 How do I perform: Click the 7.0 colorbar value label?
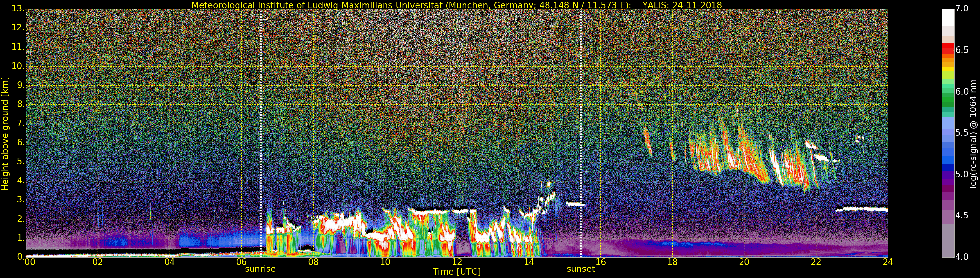(x=962, y=9)
